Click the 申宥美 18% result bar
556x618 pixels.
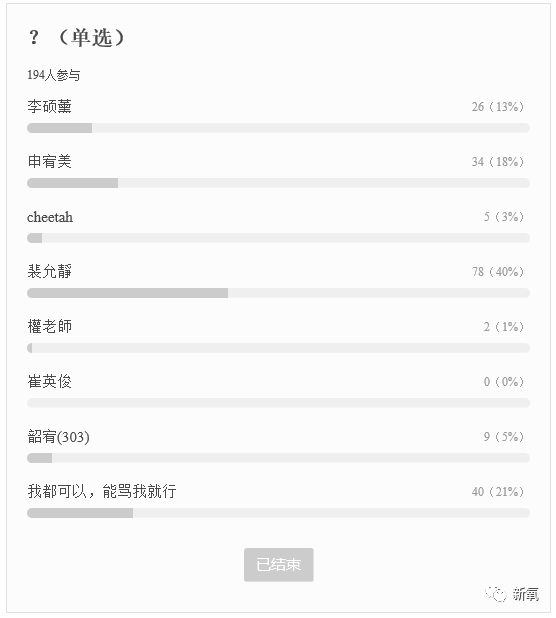(278, 183)
